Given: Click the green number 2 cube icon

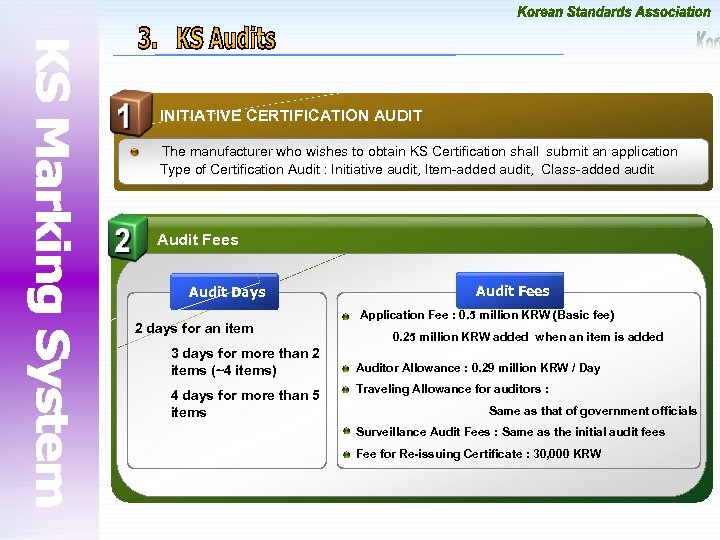Looking at the screenshot, I should (128, 238).
